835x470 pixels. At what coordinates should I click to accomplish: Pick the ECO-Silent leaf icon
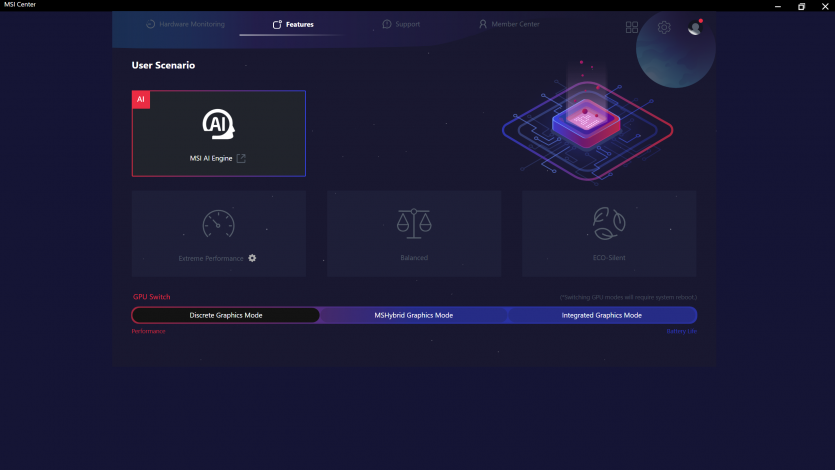pyautogui.click(x=609, y=224)
